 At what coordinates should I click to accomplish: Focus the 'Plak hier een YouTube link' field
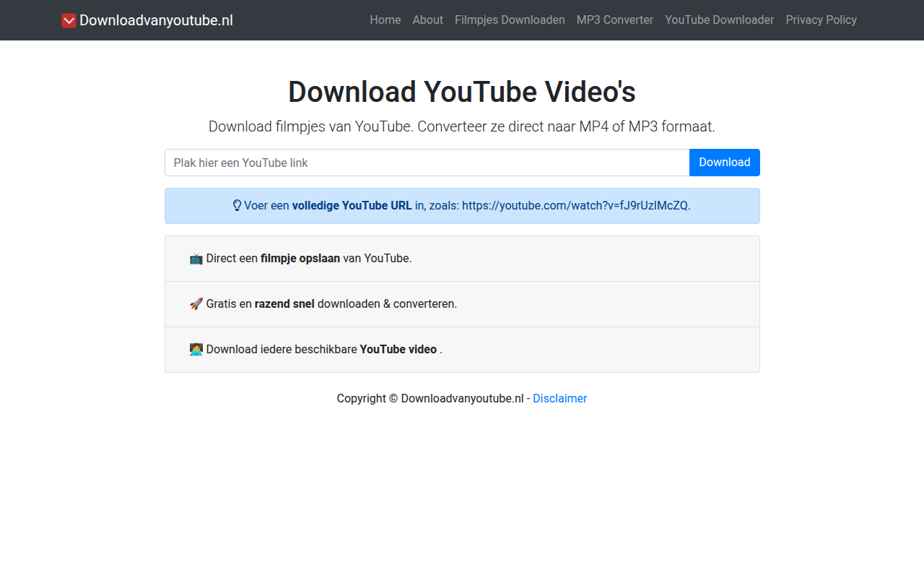coord(427,163)
